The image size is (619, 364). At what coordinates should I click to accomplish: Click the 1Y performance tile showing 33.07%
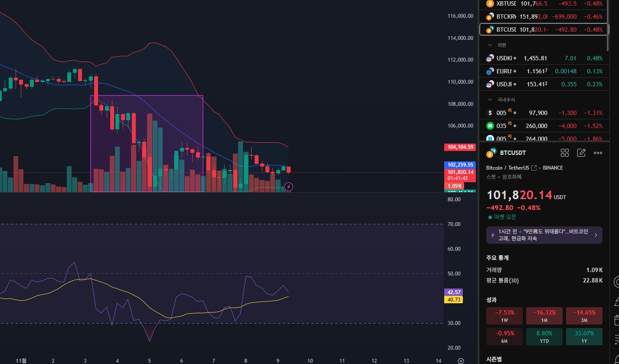(x=584, y=337)
